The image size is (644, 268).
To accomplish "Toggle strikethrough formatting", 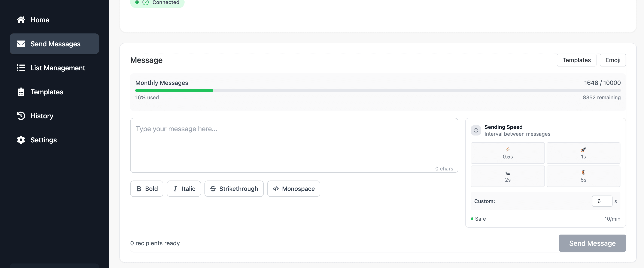I will [234, 189].
